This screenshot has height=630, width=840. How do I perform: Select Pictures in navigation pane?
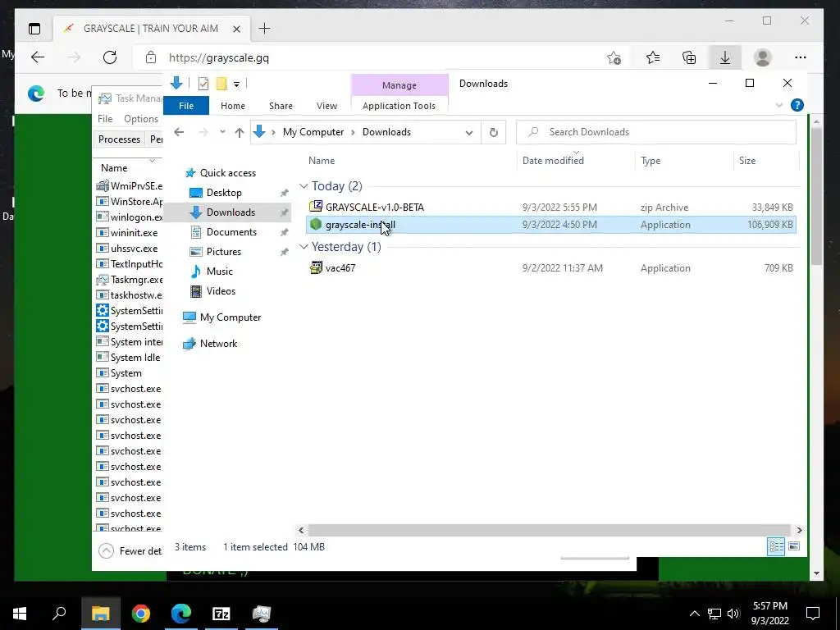[223, 252]
